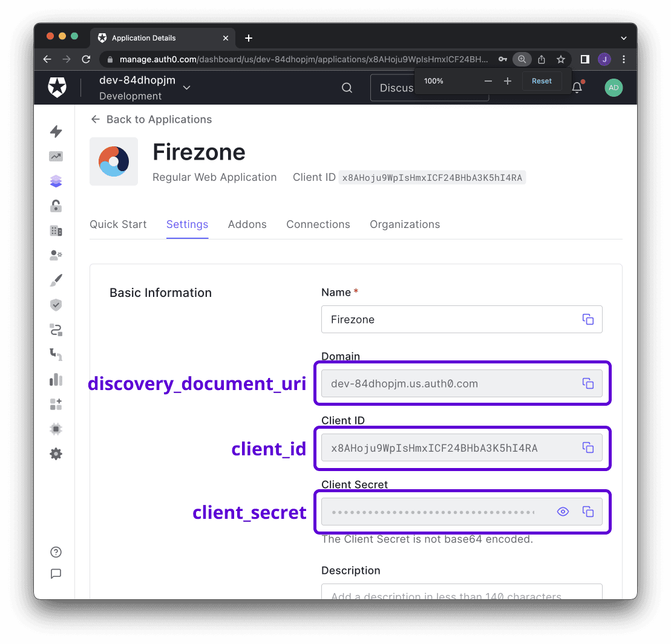The height and width of the screenshot is (644, 671).
Task: Expand the dev-84dhopjm tenant dropdown
Action: [x=186, y=88]
